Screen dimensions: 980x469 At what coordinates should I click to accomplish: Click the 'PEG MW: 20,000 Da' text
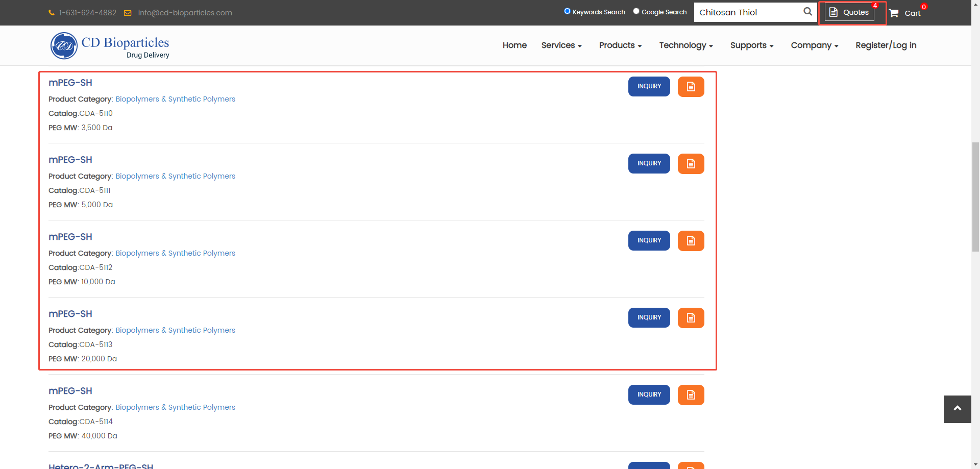(83, 359)
